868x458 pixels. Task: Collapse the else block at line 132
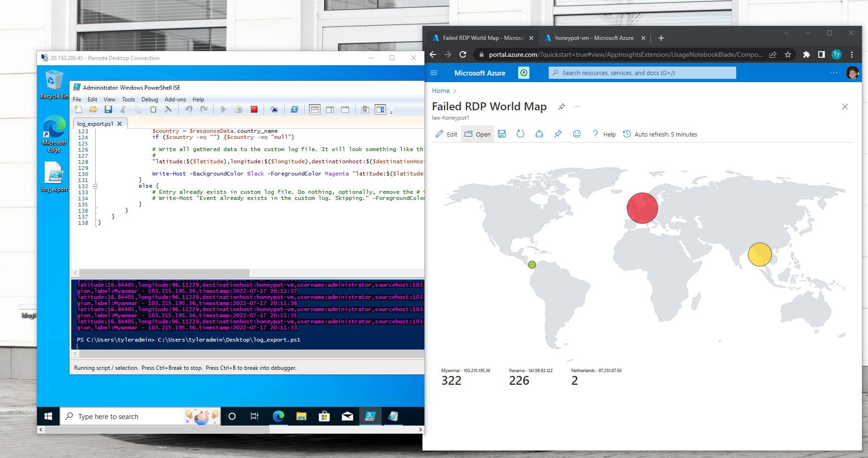click(95, 186)
